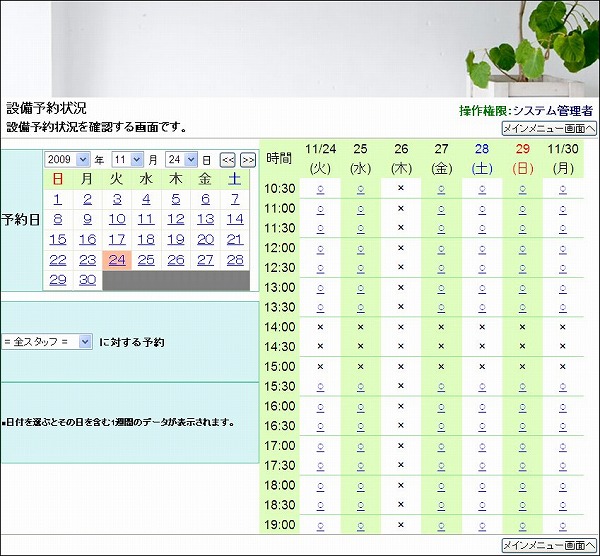Go to previous period with << button
600x556 pixels.
click(x=228, y=160)
